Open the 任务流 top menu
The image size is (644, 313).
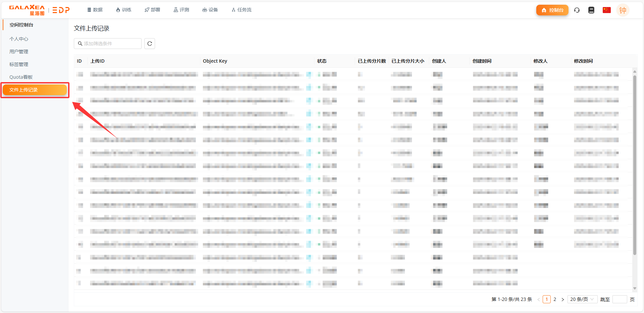(x=241, y=10)
